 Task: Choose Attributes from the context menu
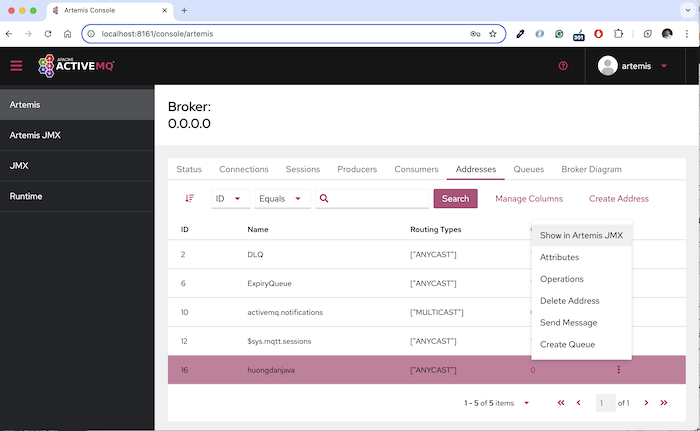(x=581, y=257)
